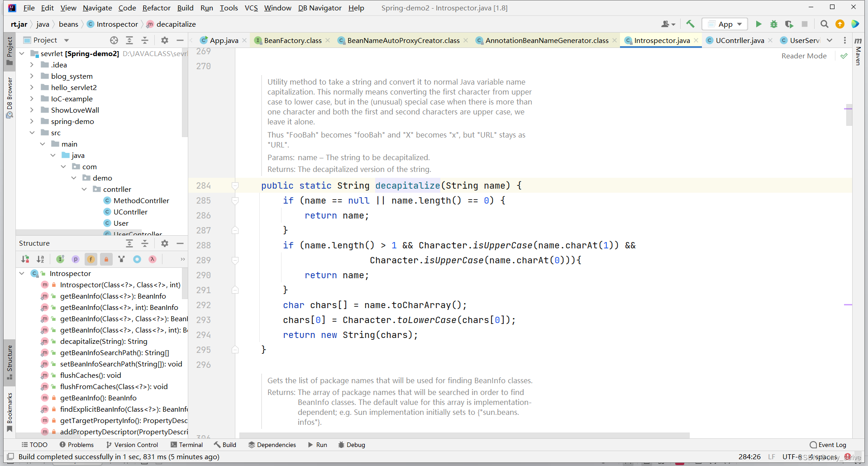Expand all nodes in the Structure panel

[x=129, y=243]
